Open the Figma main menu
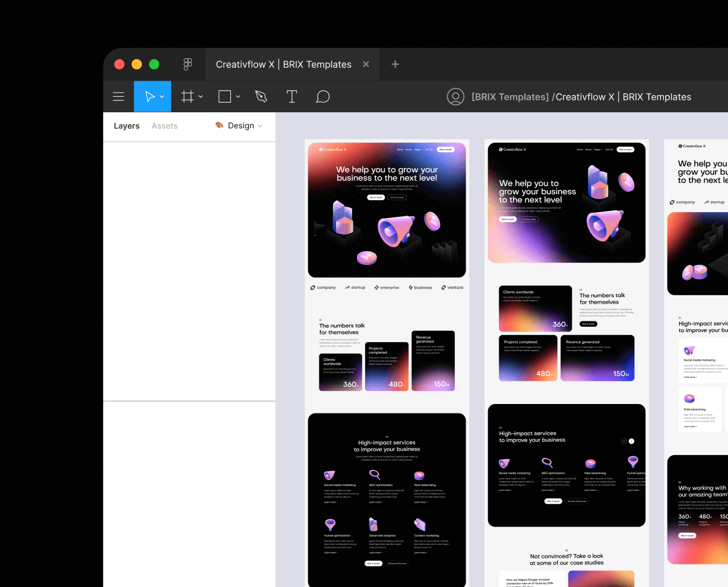728x587 pixels. click(x=118, y=96)
